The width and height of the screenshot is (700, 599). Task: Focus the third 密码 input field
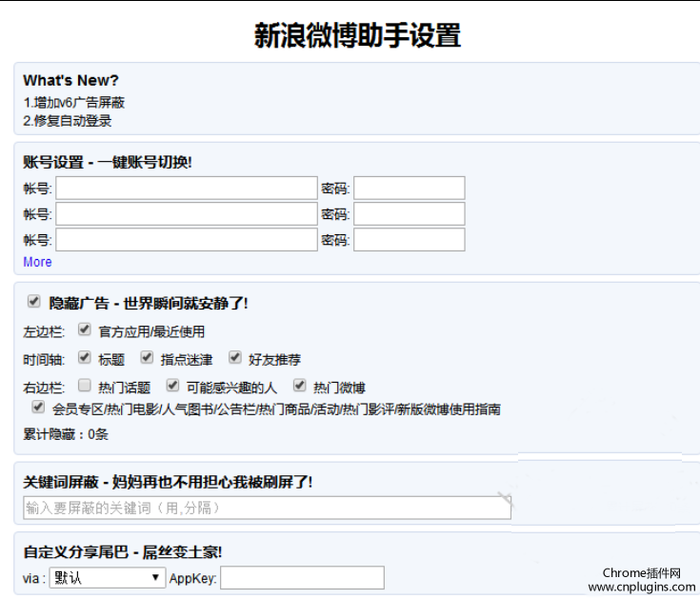click(410, 240)
